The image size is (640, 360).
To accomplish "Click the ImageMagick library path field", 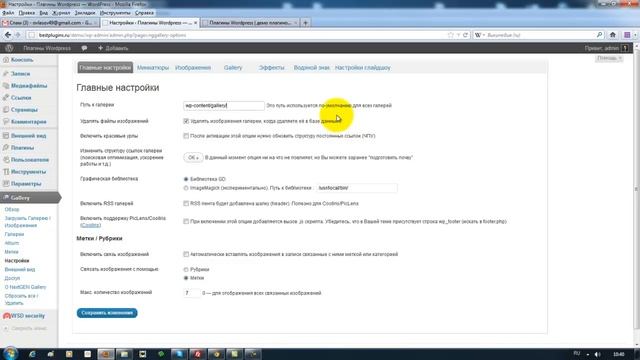I will [357, 188].
